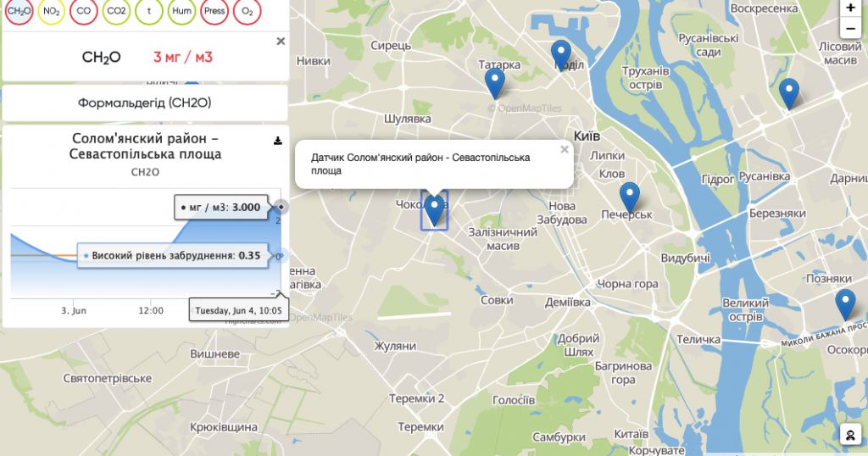The image size is (868, 456).
Task: Enable the O2 oxygen filter
Action: click(247, 12)
